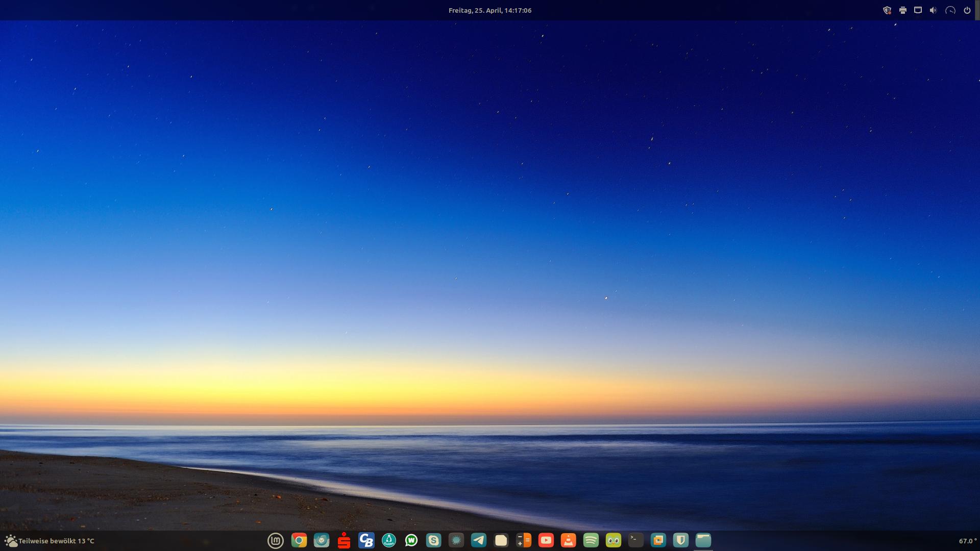Screen dimensions: 980x551
Task: Open the printer applet in the tray
Action: pos(903,10)
